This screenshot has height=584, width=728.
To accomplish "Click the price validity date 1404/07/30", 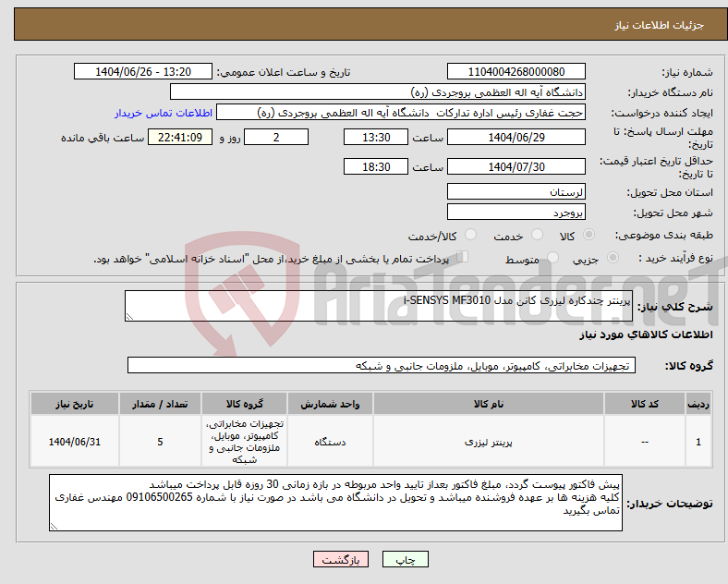I will (516, 166).
